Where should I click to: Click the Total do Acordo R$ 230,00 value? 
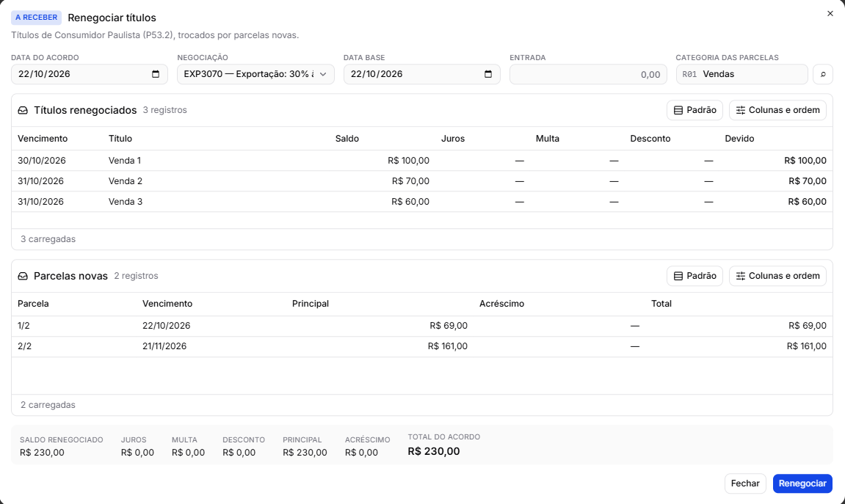pyautogui.click(x=434, y=452)
